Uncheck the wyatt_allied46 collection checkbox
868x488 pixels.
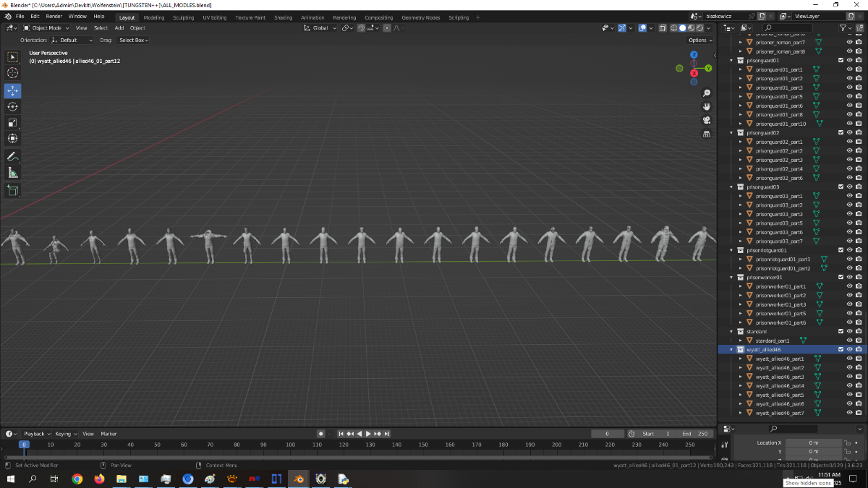click(x=841, y=349)
